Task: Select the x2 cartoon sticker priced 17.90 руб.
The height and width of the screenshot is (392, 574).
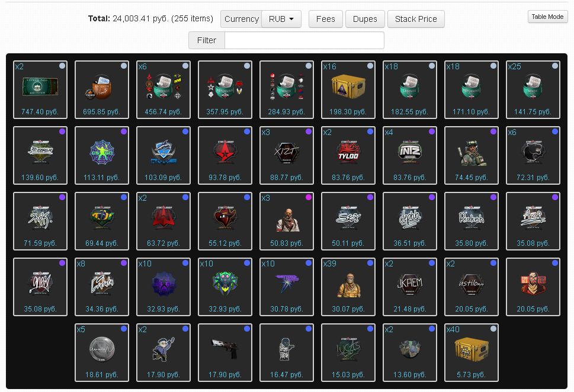Action: click(x=163, y=352)
